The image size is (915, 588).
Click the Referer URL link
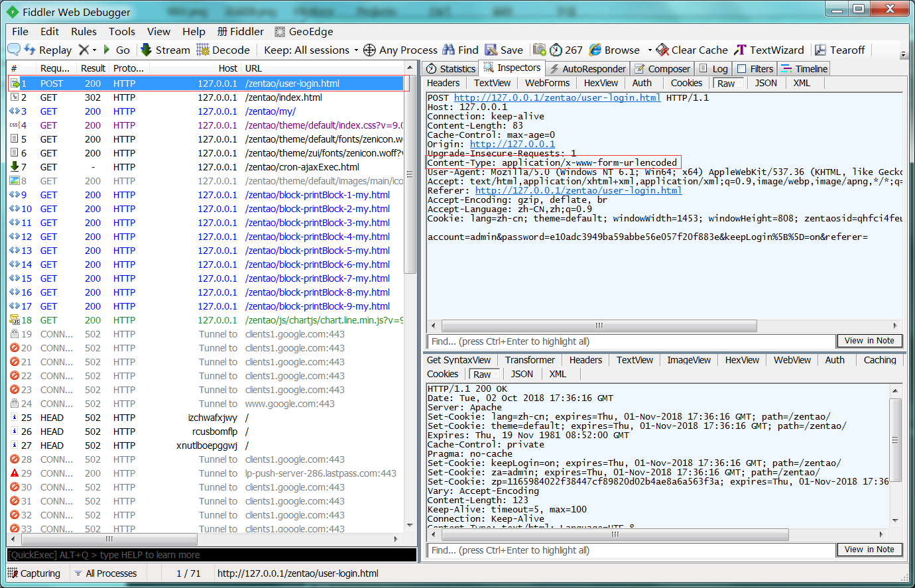pos(578,190)
